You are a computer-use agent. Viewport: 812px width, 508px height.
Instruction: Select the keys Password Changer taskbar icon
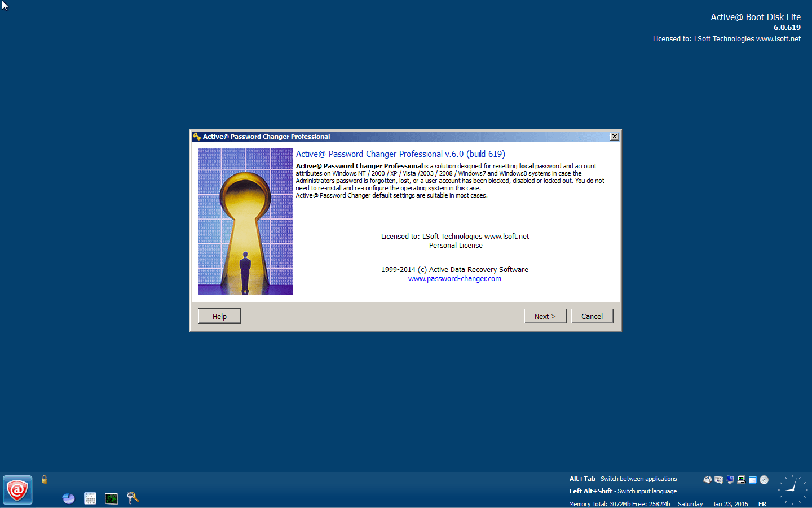133,498
